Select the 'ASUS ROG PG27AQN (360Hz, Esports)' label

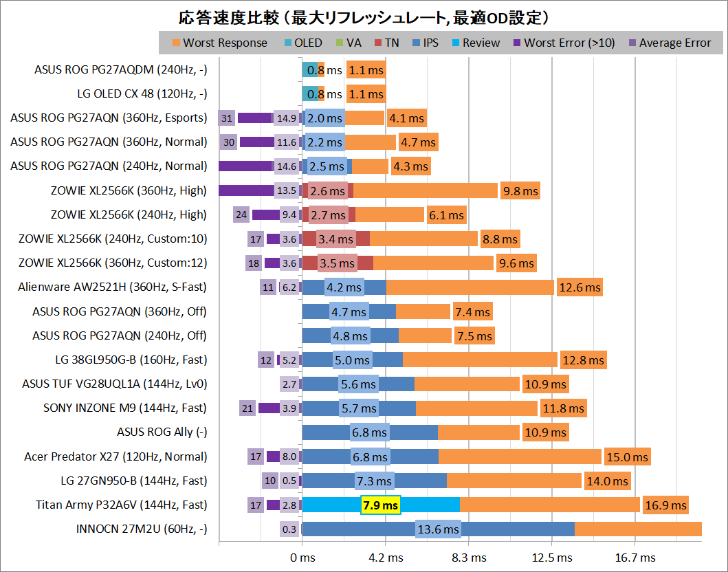click(x=109, y=118)
